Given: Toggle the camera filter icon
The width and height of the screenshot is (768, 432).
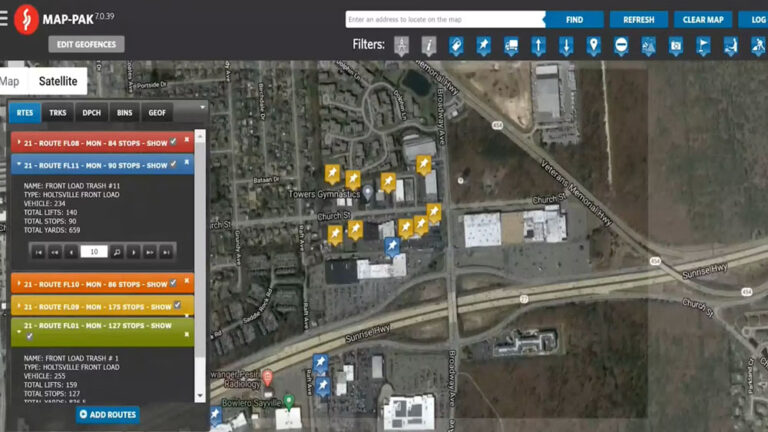Looking at the screenshot, I should [x=676, y=46].
